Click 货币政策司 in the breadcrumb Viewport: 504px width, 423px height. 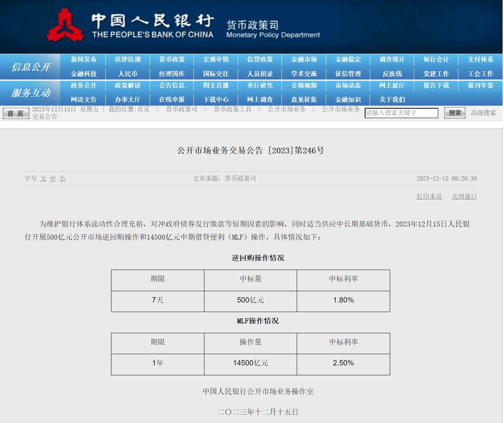(181, 109)
